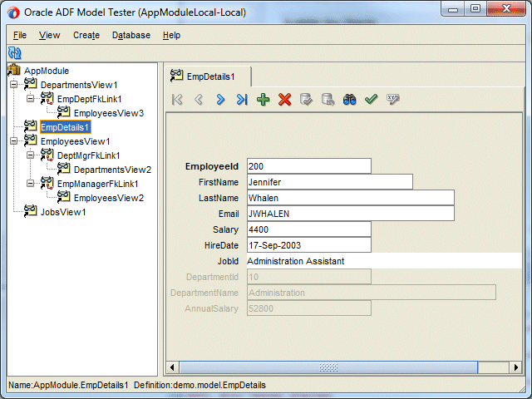Click status bar Name:AppModule.EmpDetails1 text
Viewport: 532px width, 399px height.
point(68,385)
